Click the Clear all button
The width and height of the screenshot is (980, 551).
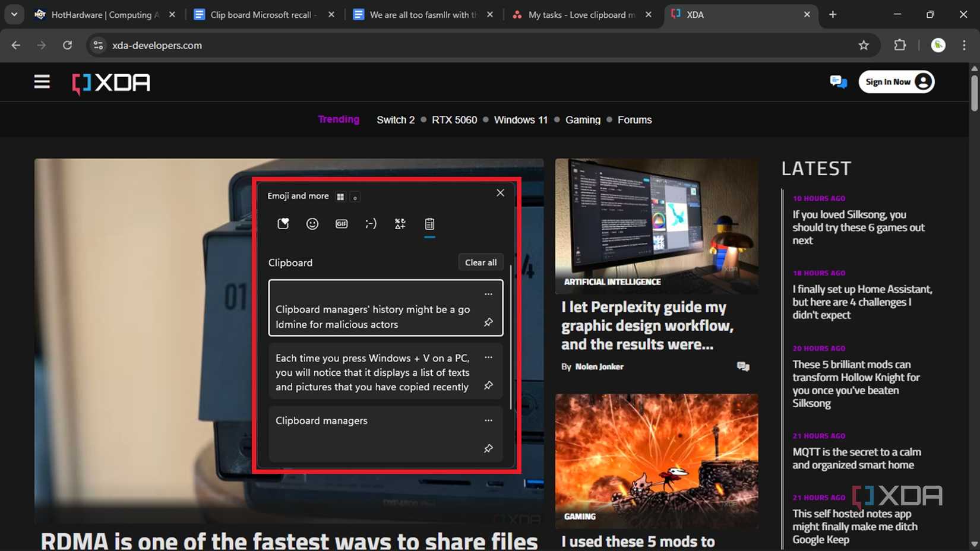coord(480,262)
